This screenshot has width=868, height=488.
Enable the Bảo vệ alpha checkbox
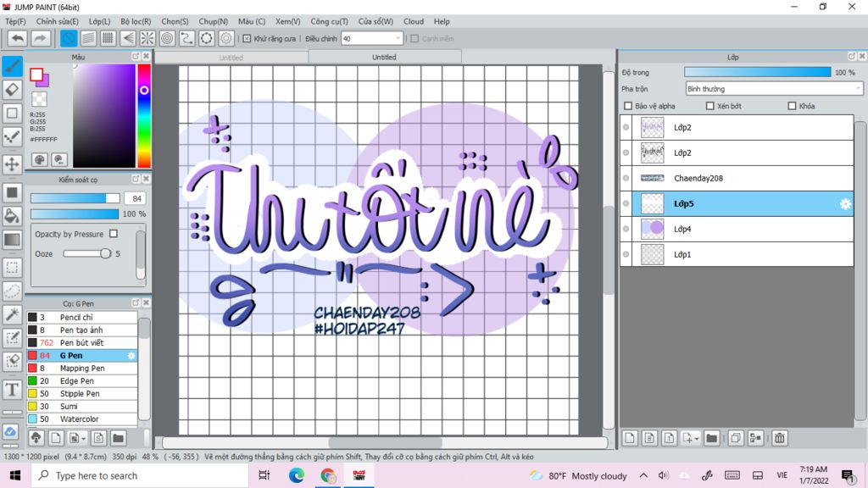pyautogui.click(x=628, y=106)
